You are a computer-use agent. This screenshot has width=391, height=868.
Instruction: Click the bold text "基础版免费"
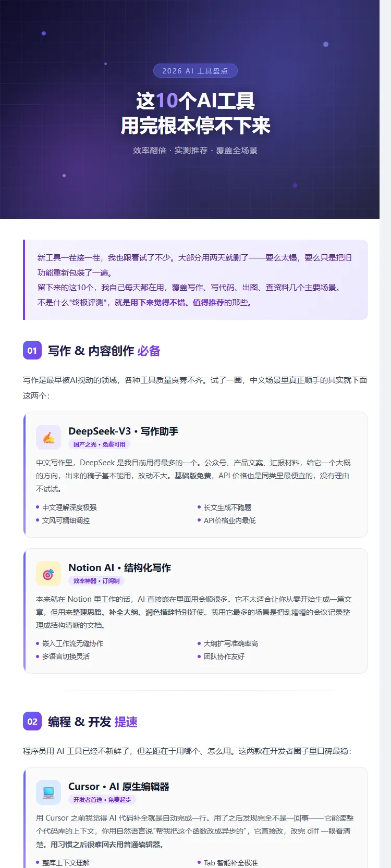click(193, 476)
